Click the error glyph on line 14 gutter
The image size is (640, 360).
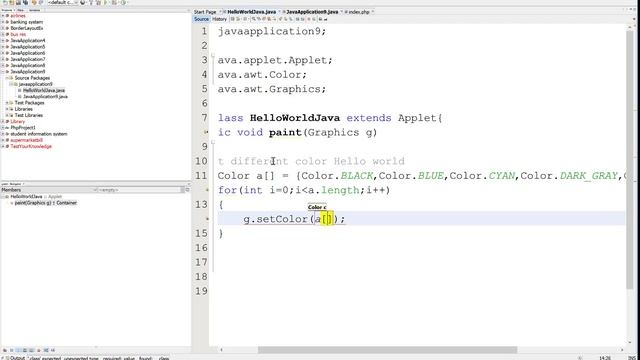pos(207,219)
